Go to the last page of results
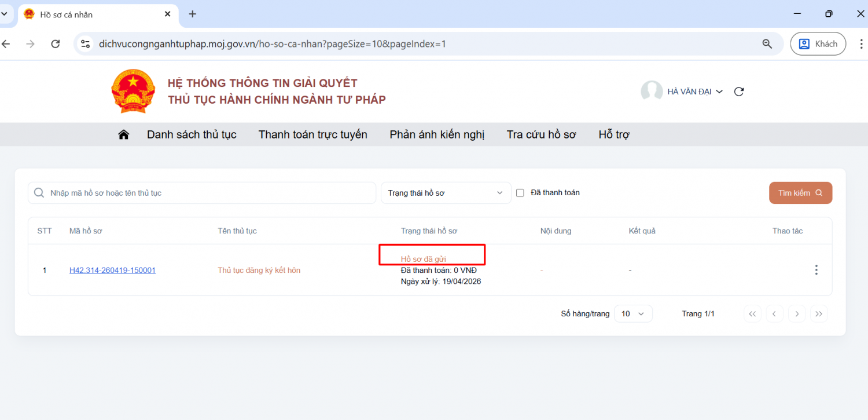The width and height of the screenshot is (868, 420). (818, 314)
